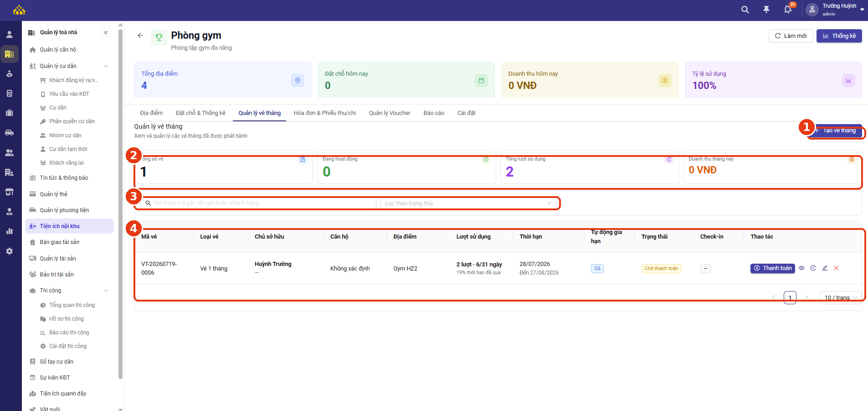
Task: Open the Trường Huỳnh account dropdown
Action: (835, 10)
